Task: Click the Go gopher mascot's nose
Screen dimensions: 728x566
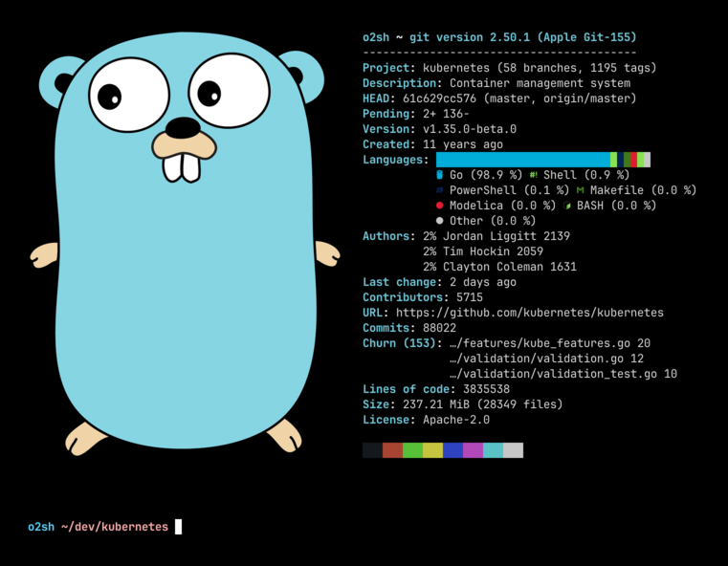Action: coord(183,128)
